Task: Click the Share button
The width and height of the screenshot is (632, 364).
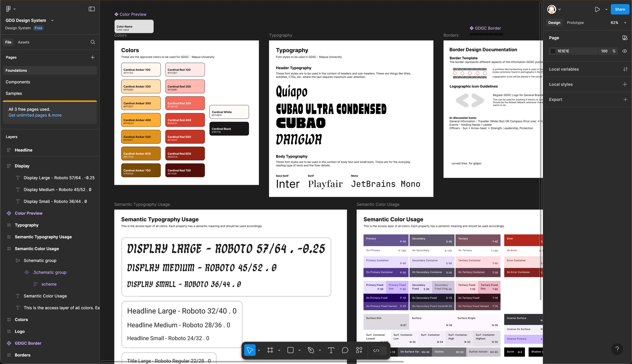Action: coord(620,9)
